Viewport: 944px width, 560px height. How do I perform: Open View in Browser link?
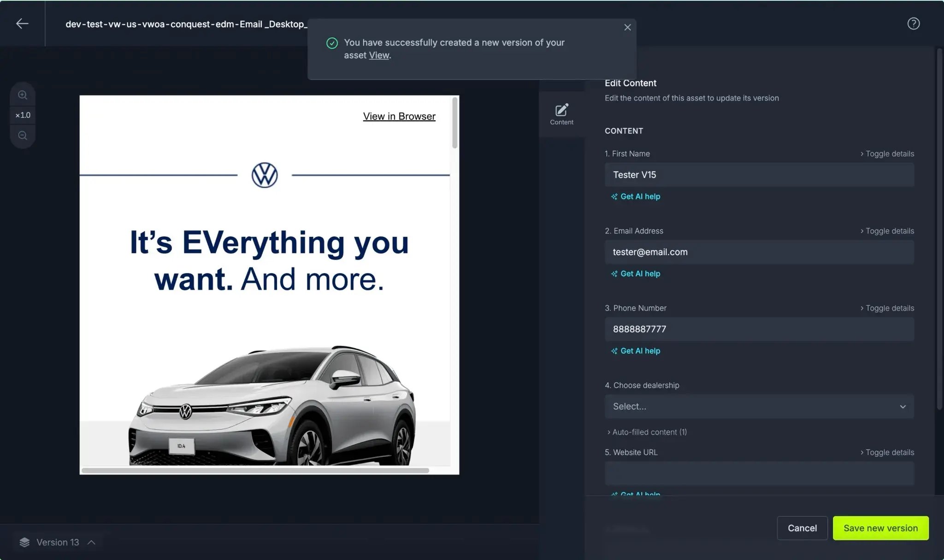pyautogui.click(x=399, y=116)
